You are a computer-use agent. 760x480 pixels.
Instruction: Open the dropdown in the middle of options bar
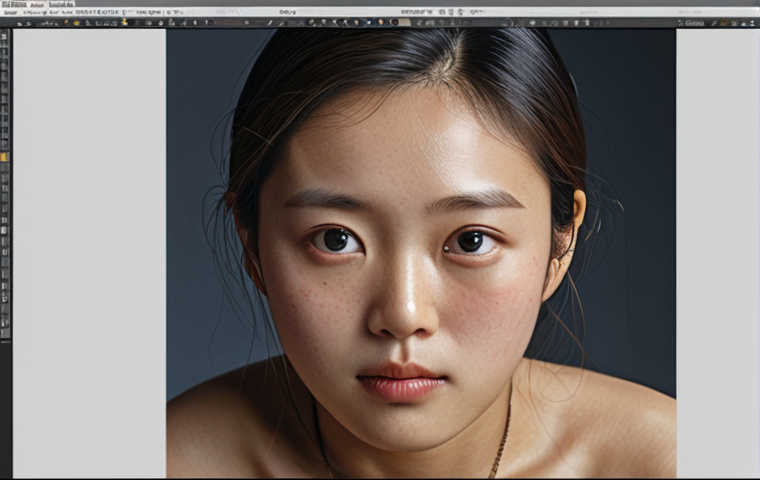point(288,12)
